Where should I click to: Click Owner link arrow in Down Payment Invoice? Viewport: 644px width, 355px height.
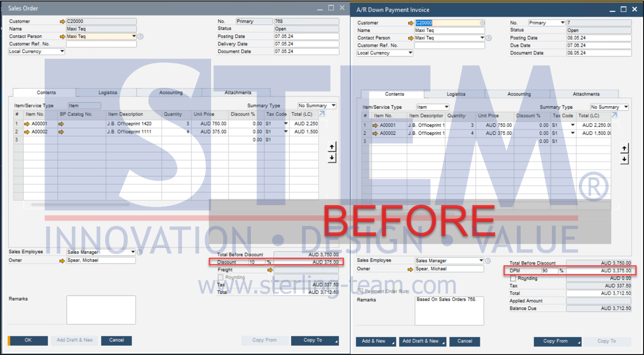tap(411, 269)
